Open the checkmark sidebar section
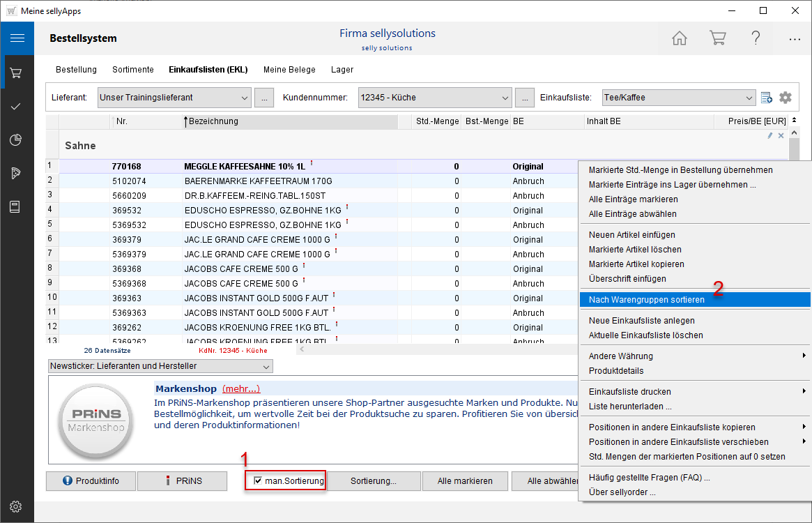 pyautogui.click(x=16, y=107)
